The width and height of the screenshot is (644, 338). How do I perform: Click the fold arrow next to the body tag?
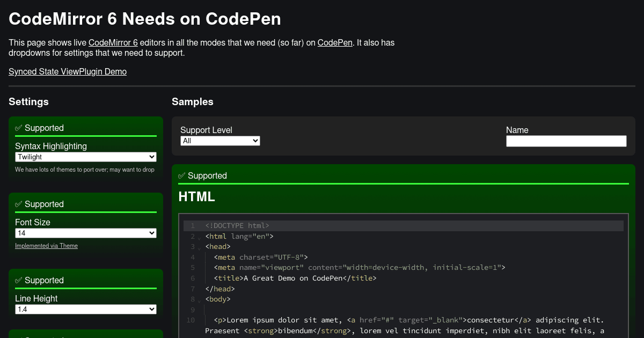(x=199, y=300)
